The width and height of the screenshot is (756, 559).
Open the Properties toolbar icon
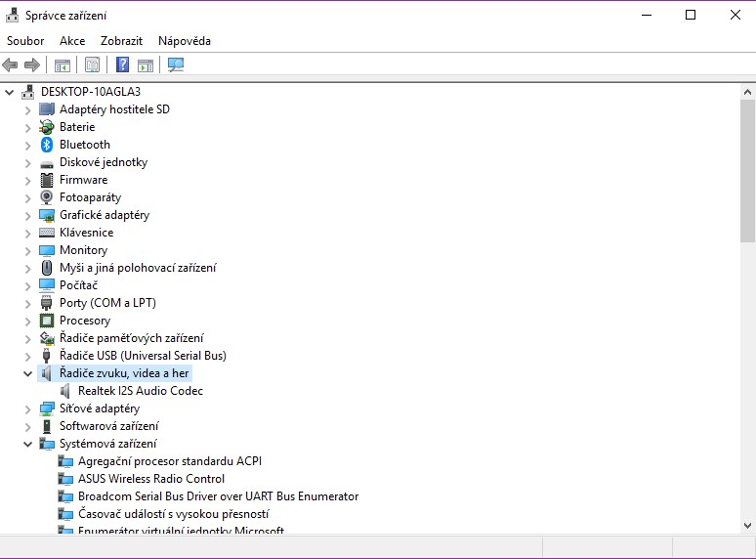click(x=92, y=64)
